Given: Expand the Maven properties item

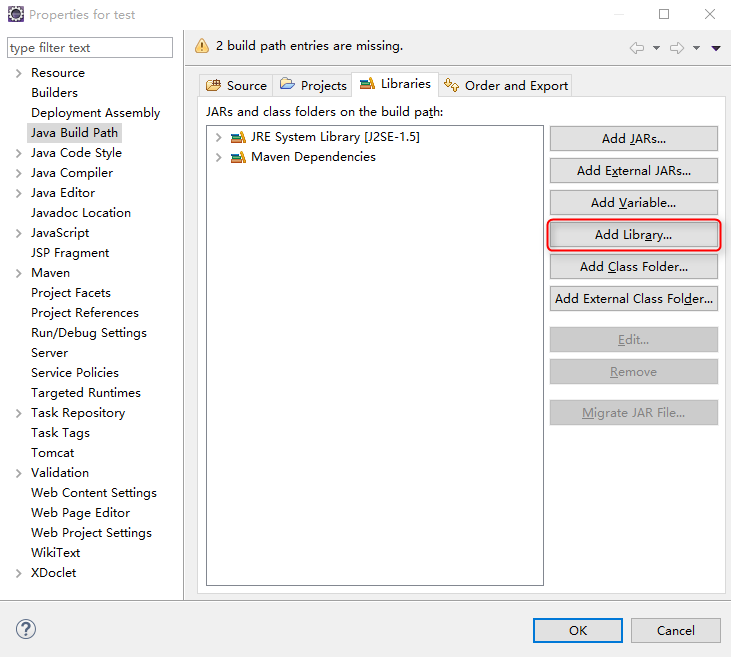Looking at the screenshot, I should [19, 273].
